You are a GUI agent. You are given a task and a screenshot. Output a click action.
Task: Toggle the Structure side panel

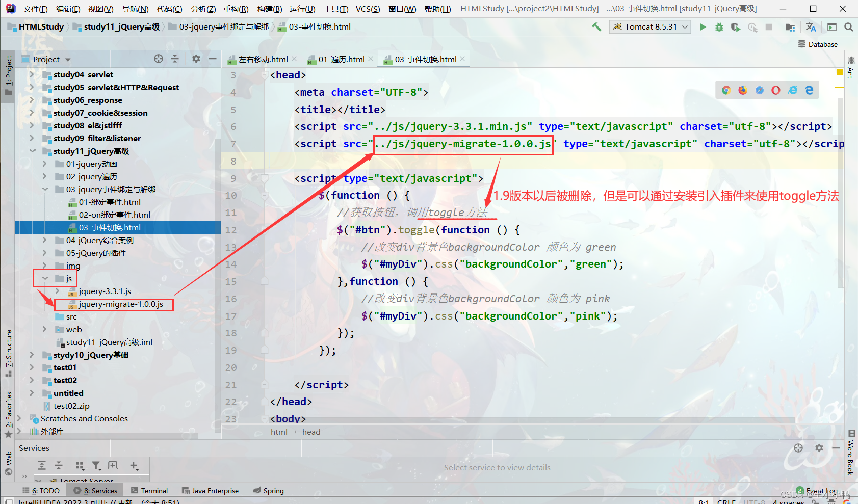pos(9,353)
